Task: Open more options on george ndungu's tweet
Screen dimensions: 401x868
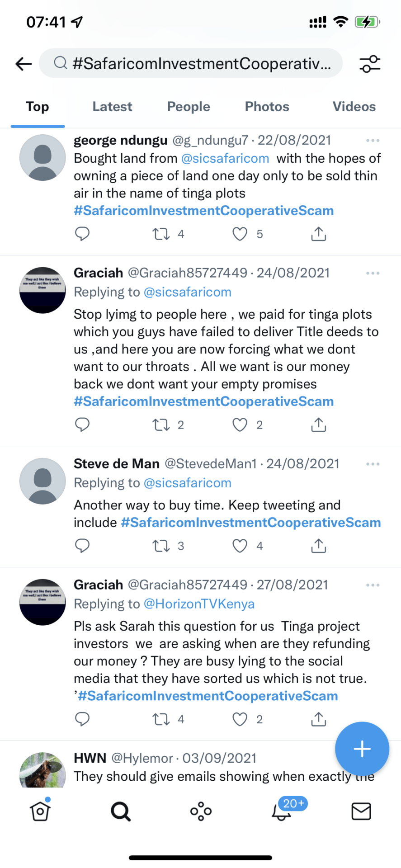Action: pyautogui.click(x=373, y=141)
